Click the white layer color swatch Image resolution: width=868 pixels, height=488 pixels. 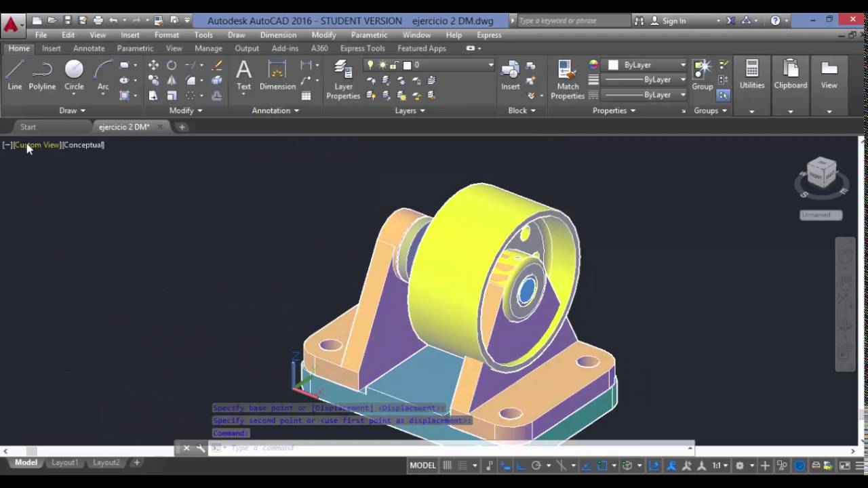click(x=408, y=65)
